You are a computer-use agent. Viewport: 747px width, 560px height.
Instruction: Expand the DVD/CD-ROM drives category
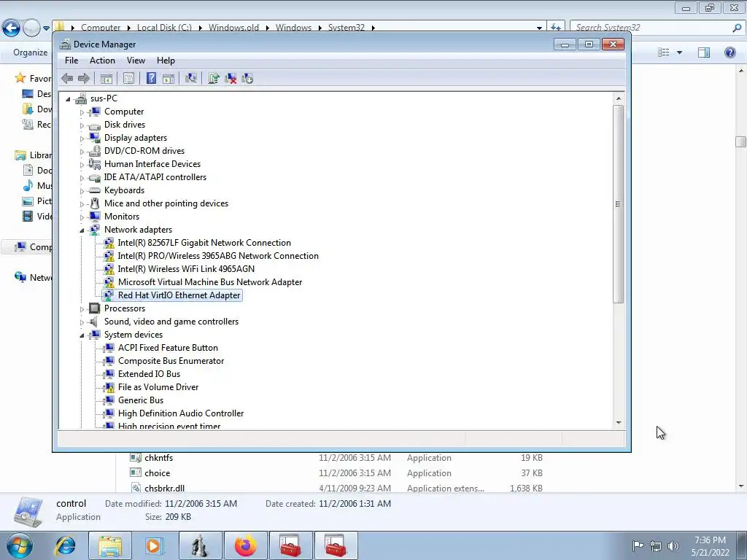(82, 152)
